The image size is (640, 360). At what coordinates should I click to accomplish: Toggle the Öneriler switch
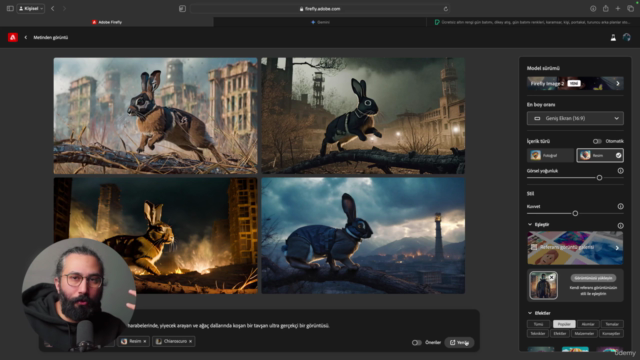(416, 342)
